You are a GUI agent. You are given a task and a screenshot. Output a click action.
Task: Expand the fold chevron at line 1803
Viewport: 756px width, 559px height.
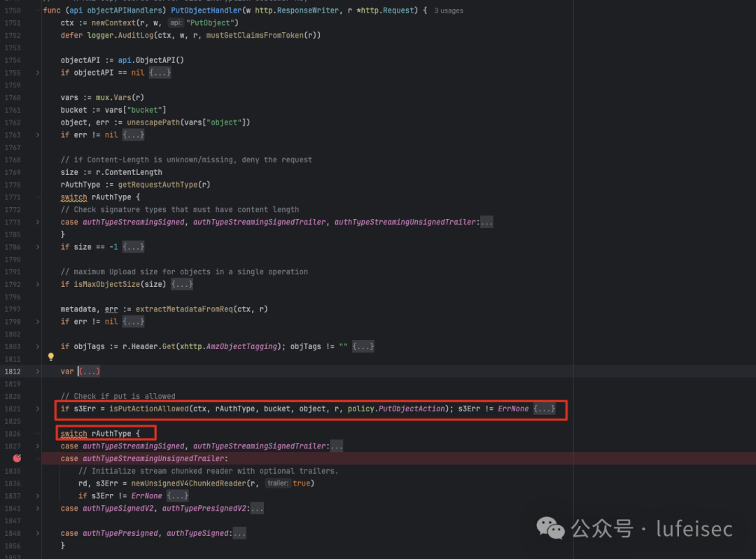38,346
